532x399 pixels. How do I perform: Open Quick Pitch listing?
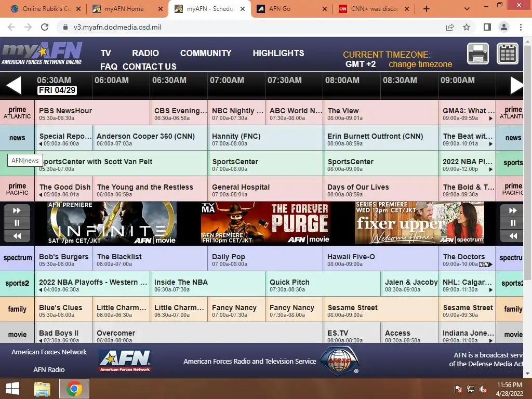coord(323,284)
